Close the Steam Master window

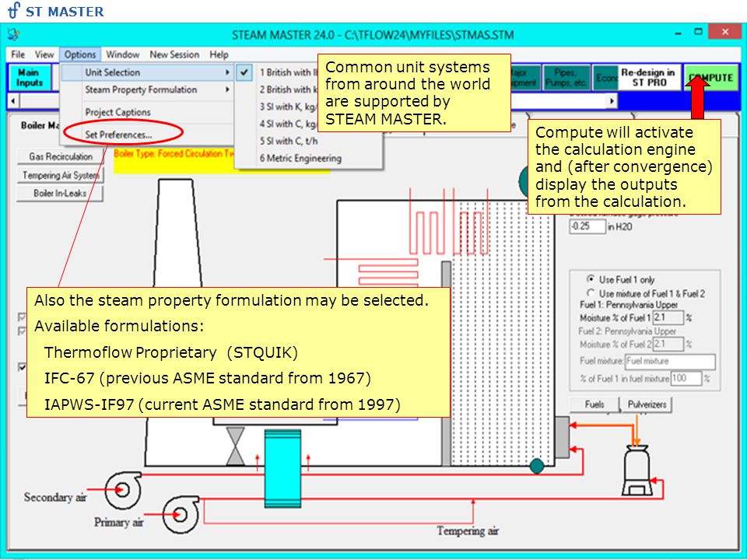724,32
